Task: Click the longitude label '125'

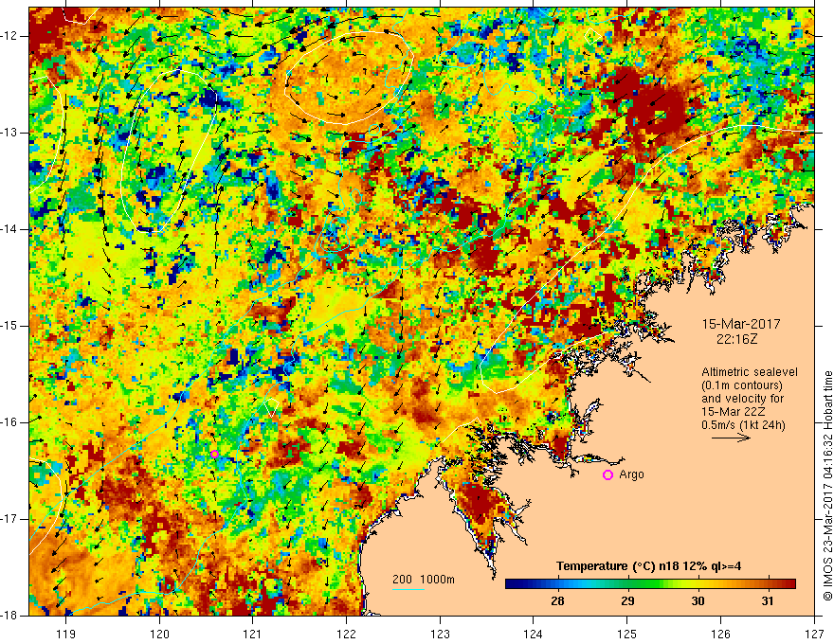Action: click(x=627, y=634)
